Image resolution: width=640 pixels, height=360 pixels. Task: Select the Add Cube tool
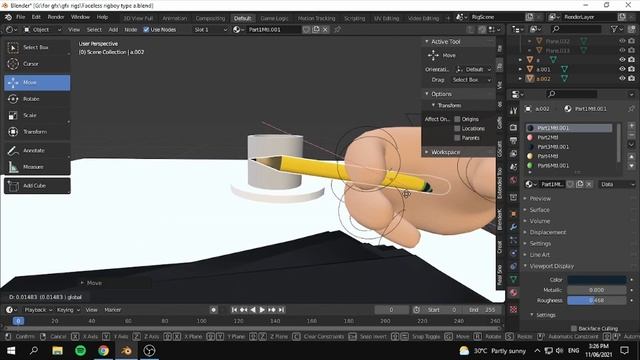click(37, 186)
